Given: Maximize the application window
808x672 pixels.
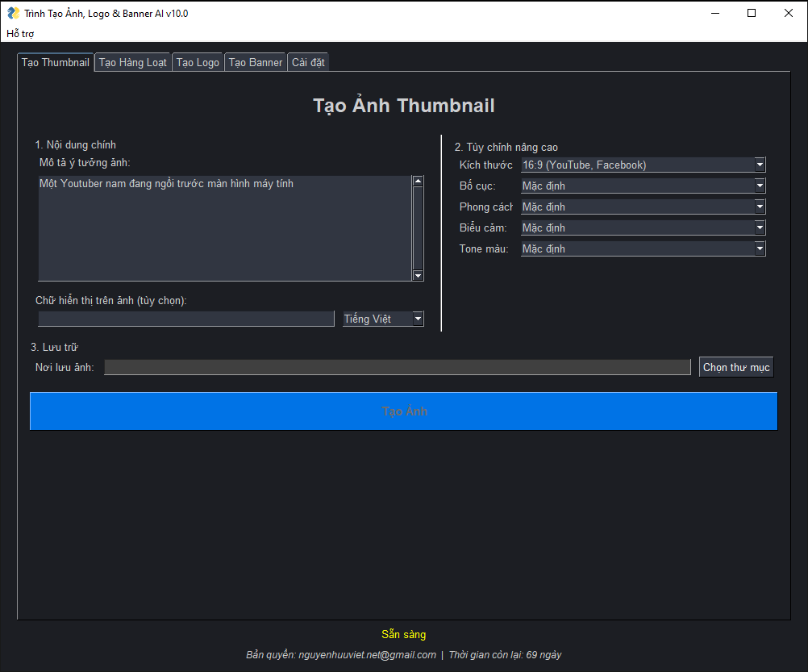Looking at the screenshot, I should pos(752,14).
